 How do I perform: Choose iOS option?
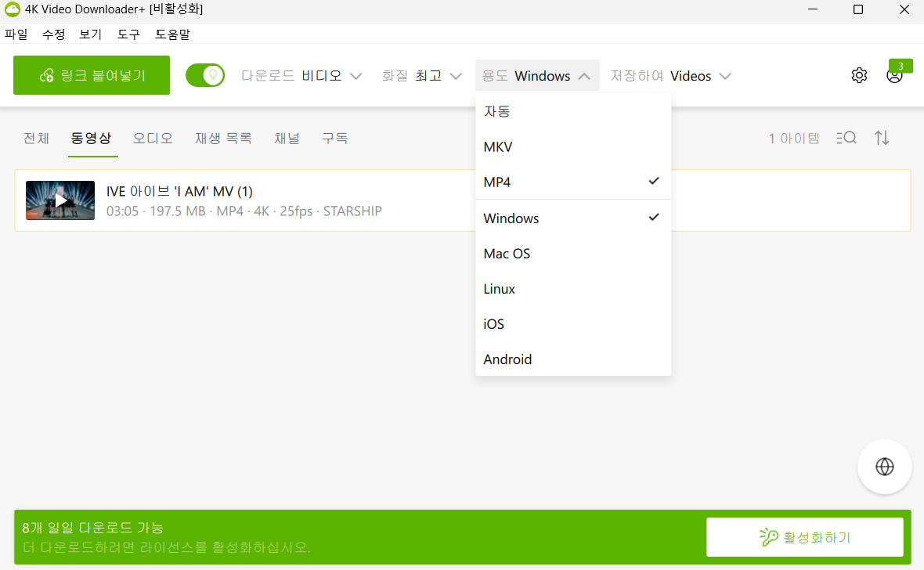pos(572,323)
